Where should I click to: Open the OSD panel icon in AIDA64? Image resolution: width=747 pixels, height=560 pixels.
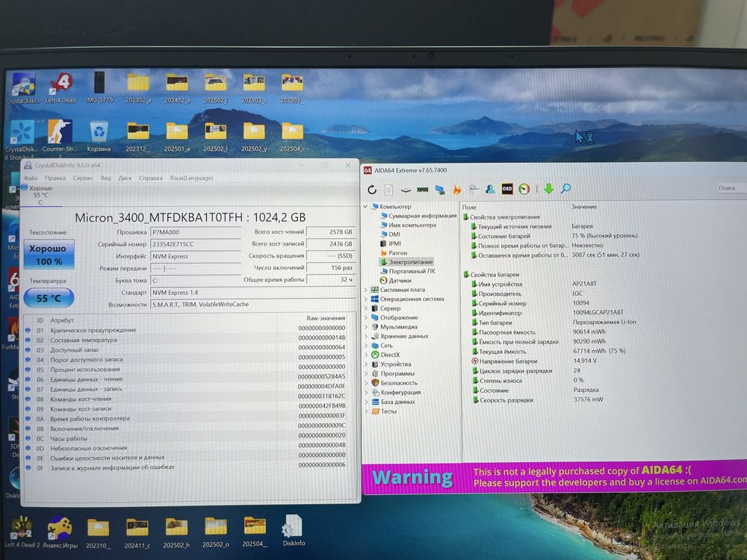(x=507, y=189)
